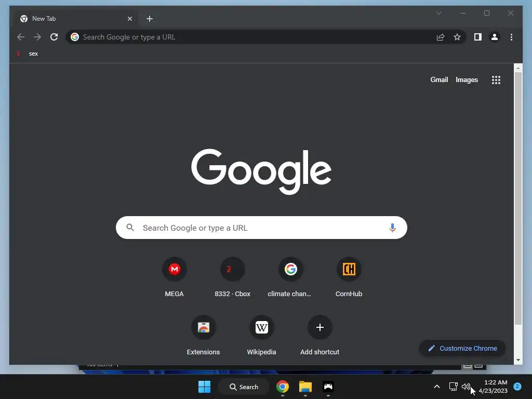Start voice search with the microphone icon
The width and height of the screenshot is (532, 399).
(x=392, y=228)
